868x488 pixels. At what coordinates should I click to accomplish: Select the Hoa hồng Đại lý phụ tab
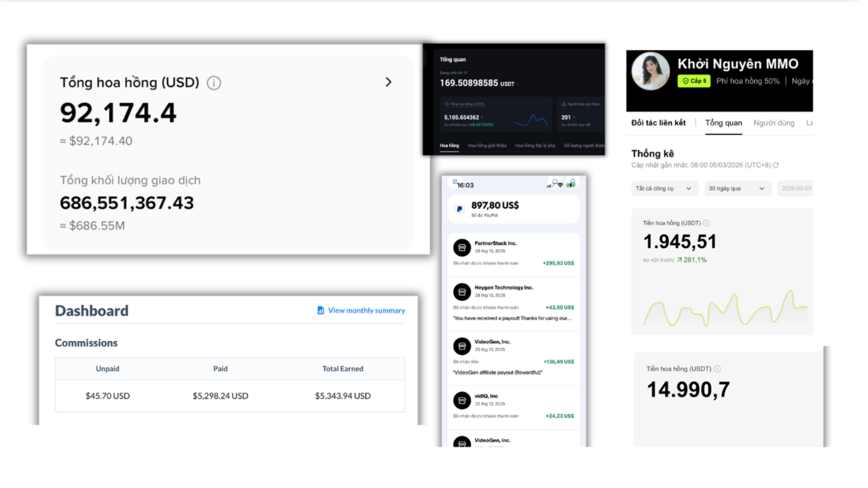535,145
